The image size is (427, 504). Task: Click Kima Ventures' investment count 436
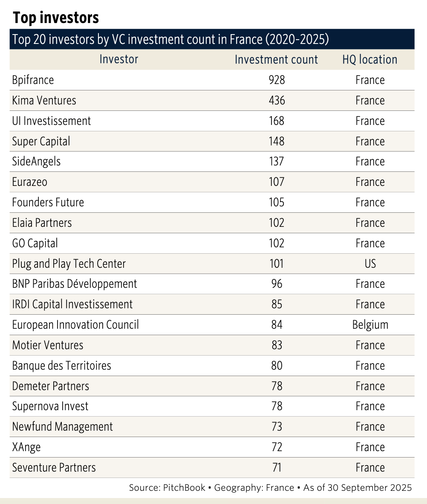pyautogui.click(x=277, y=101)
